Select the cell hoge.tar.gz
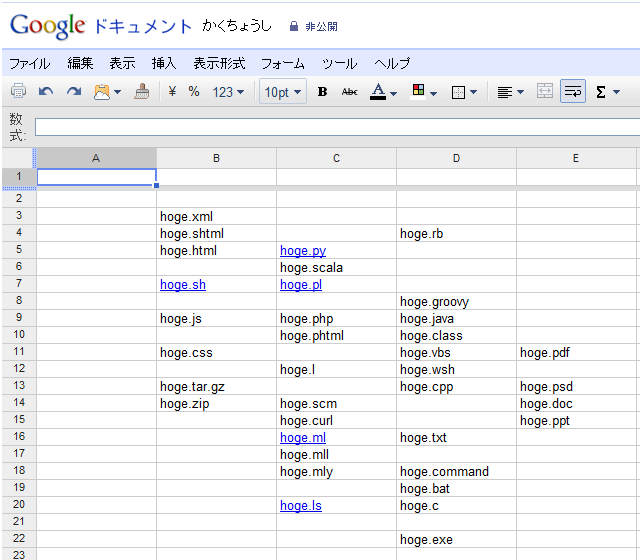Viewport: 640px width, 560px height. [x=216, y=387]
